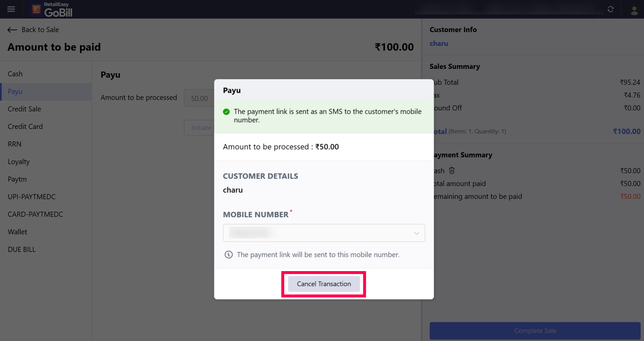Open customer charu info link
This screenshot has height=341, width=644.
tap(439, 44)
